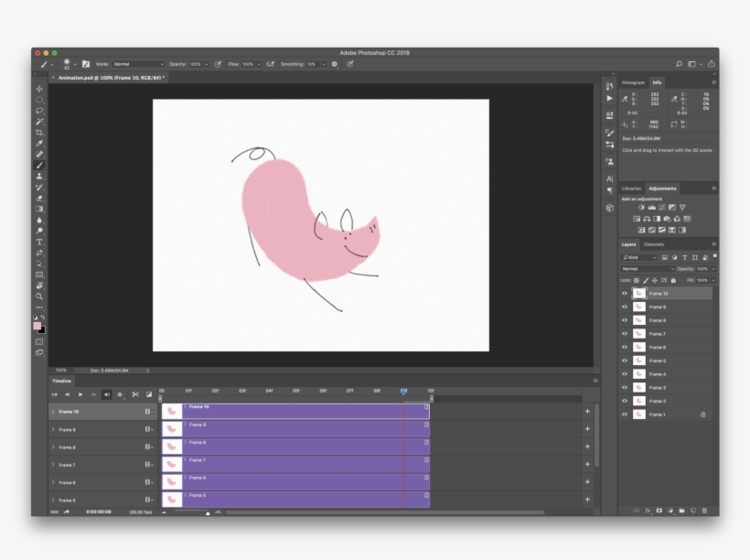The height and width of the screenshot is (560, 750).
Task: Open the Zoom tool
Action: [x=39, y=296]
